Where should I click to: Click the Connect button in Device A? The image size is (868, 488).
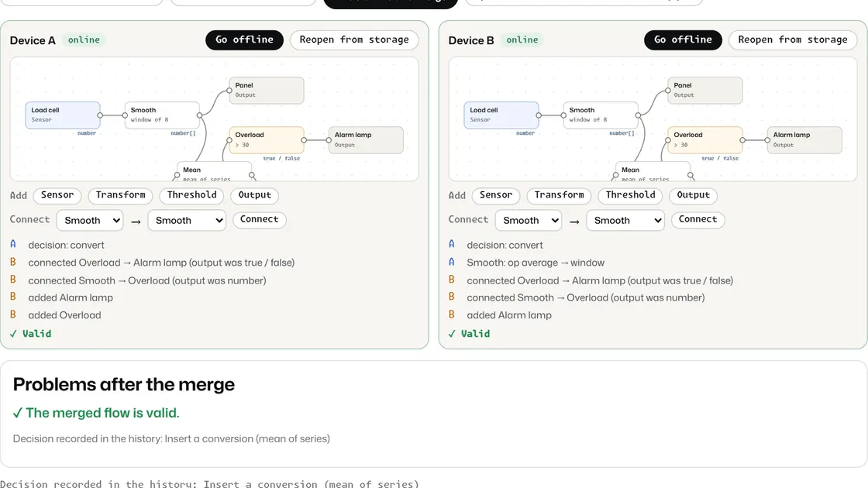pyautogui.click(x=259, y=220)
